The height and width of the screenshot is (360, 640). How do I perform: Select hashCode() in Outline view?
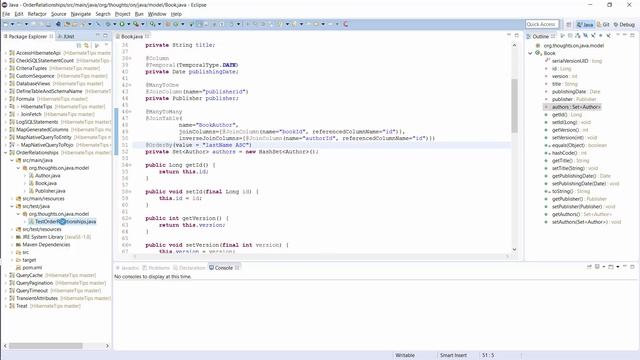(x=564, y=153)
